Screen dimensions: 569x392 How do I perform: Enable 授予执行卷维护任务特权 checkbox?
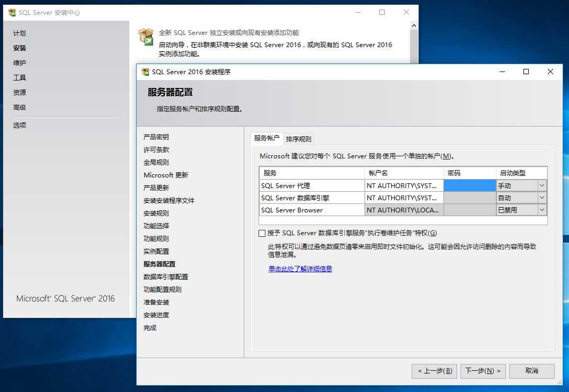262,233
